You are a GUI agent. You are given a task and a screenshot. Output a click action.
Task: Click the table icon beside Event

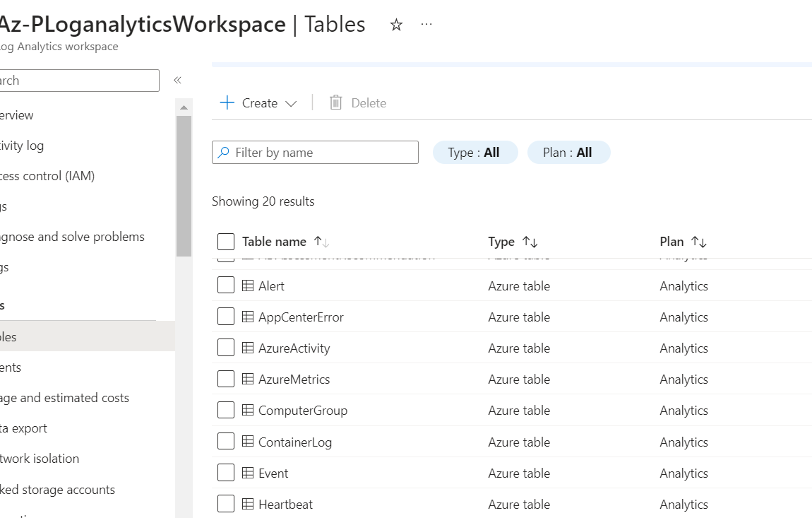[x=248, y=473]
